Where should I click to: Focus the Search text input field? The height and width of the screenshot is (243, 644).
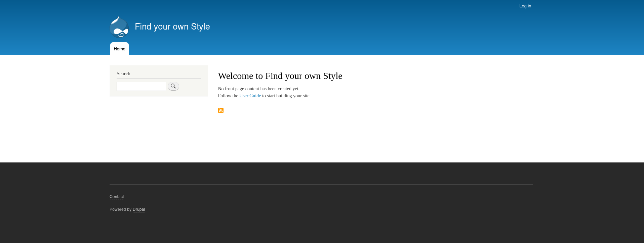tap(141, 87)
